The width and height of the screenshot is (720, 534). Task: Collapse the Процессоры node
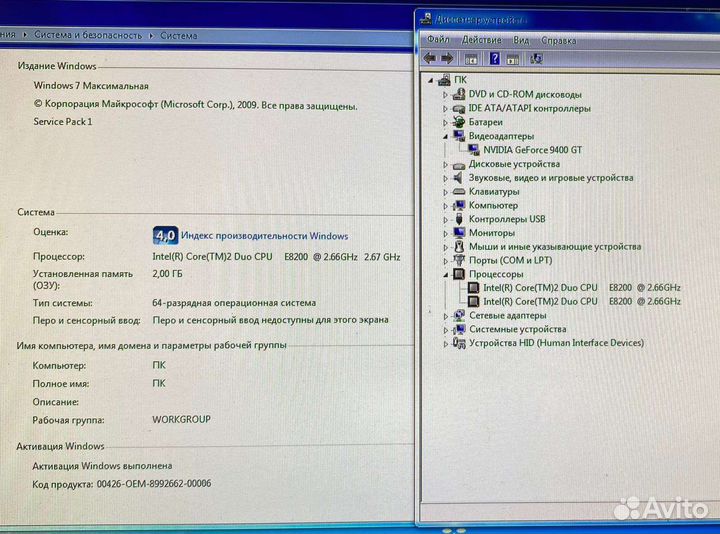click(445, 275)
